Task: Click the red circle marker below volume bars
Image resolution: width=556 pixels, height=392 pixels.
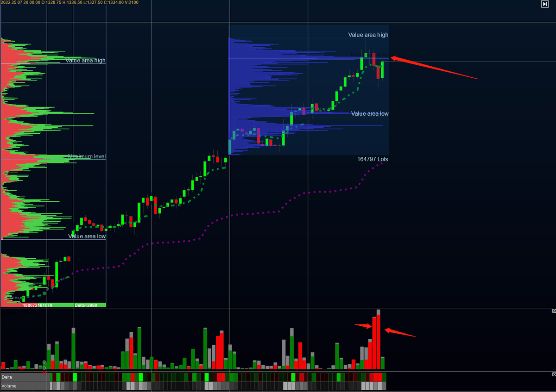Action: [x=44, y=373]
